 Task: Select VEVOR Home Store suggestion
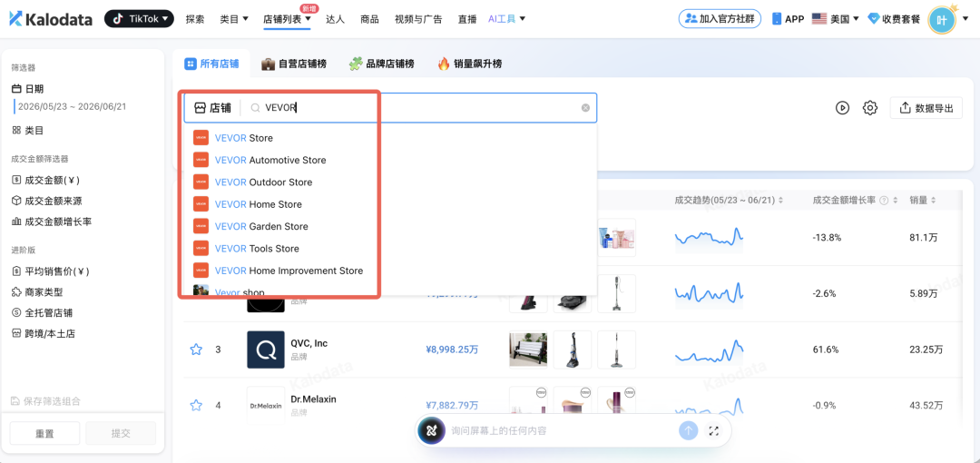pyautogui.click(x=390, y=204)
